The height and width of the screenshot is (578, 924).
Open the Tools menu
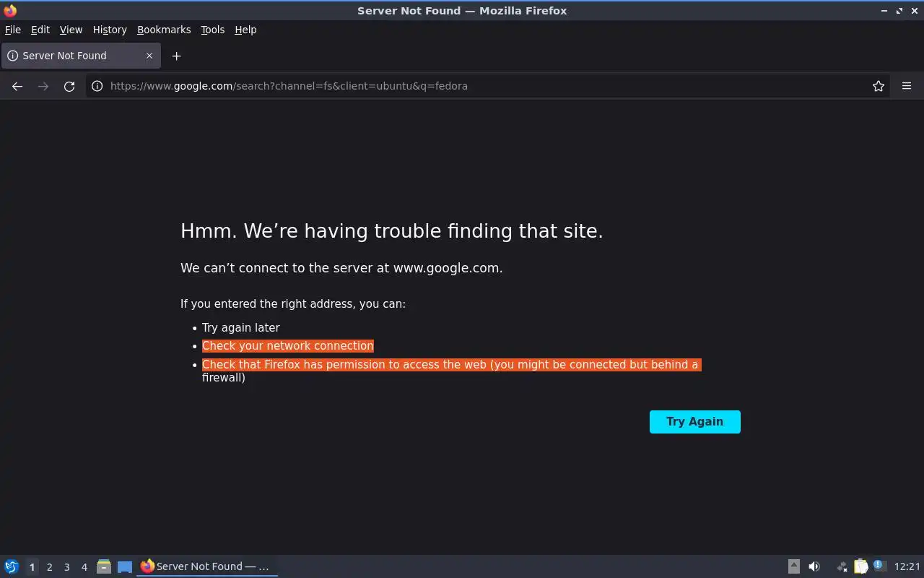coord(212,30)
